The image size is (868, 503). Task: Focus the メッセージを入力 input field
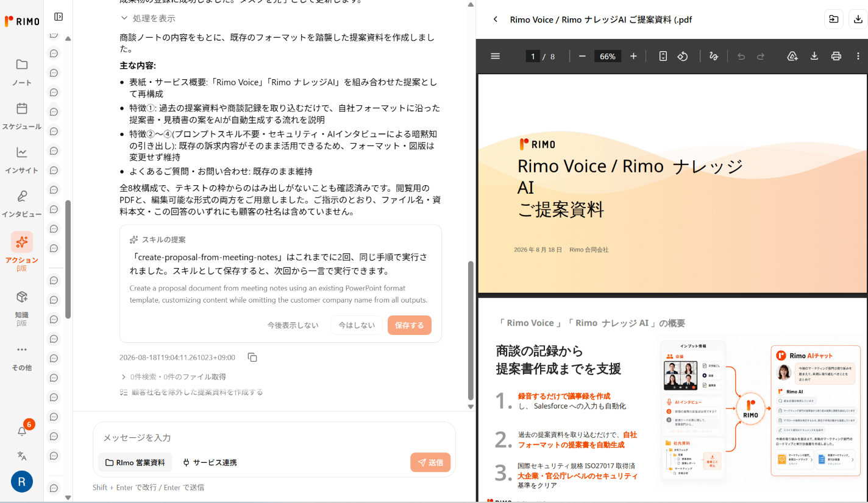[x=274, y=438]
